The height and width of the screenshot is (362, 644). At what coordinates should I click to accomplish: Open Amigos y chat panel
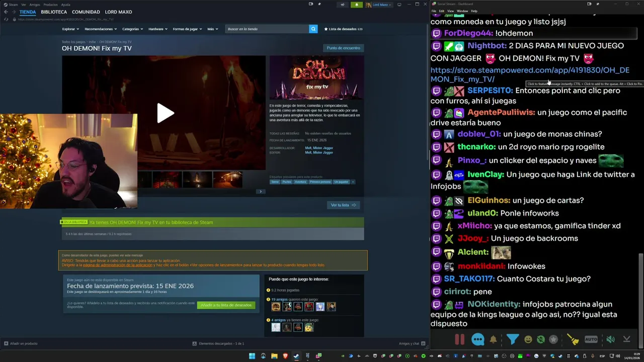click(412, 343)
